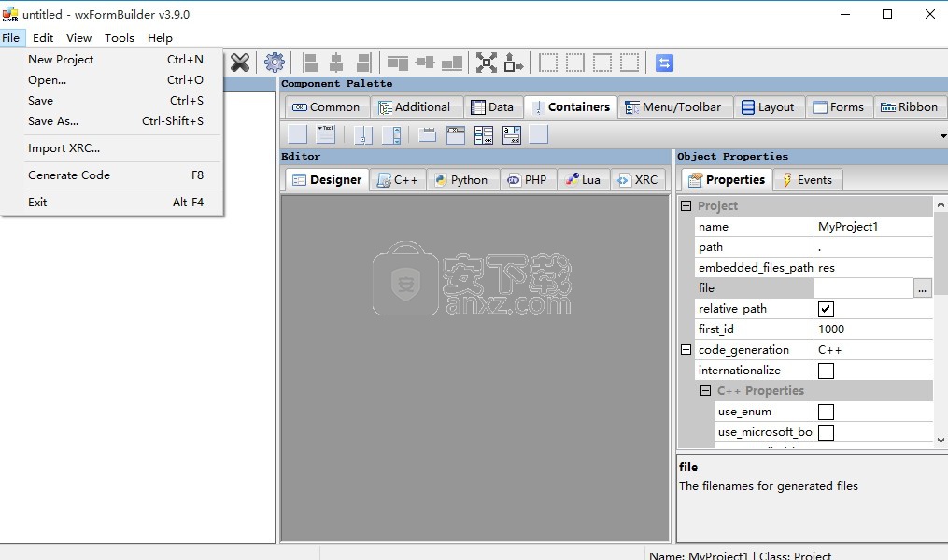Switch to the Common palette tab
This screenshot has width=948, height=560.
coord(327,107)
